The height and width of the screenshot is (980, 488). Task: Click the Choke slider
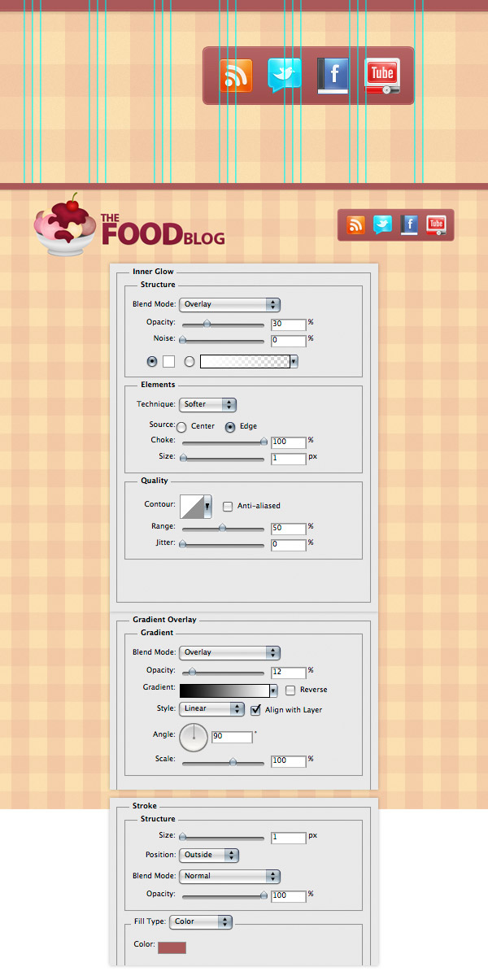click(x=223, y=442)
